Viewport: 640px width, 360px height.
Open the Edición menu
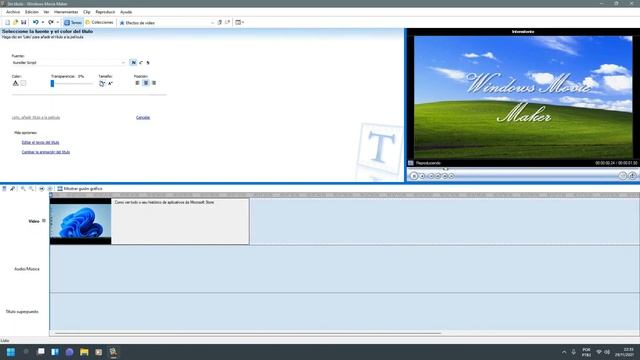tap(31, 12)
